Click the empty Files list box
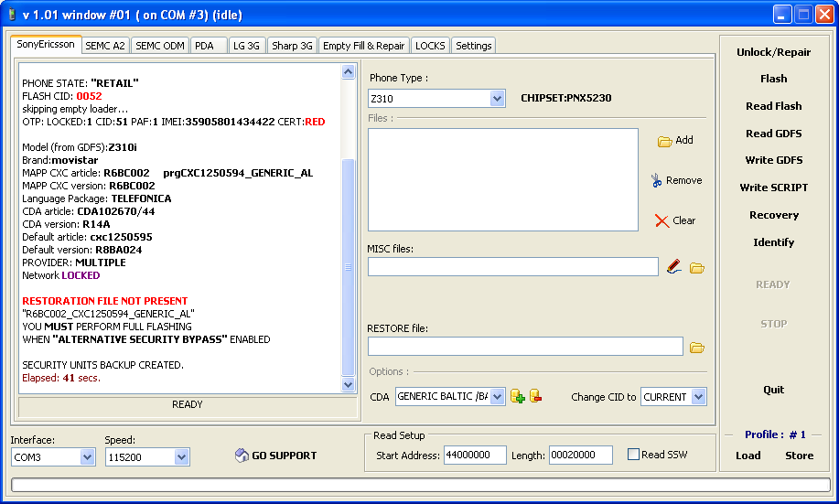This screenshot has width=839, height=504. (x=503, y=180)
